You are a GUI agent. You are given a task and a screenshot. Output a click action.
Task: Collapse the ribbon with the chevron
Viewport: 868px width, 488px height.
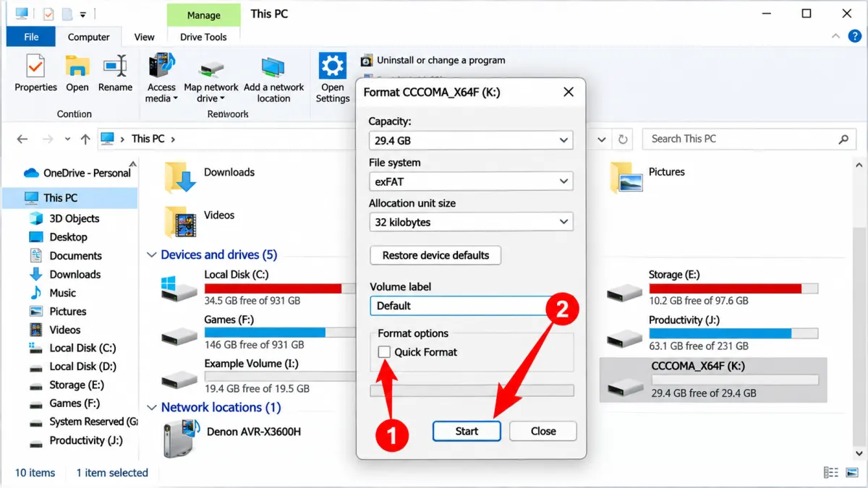point(836,36)
